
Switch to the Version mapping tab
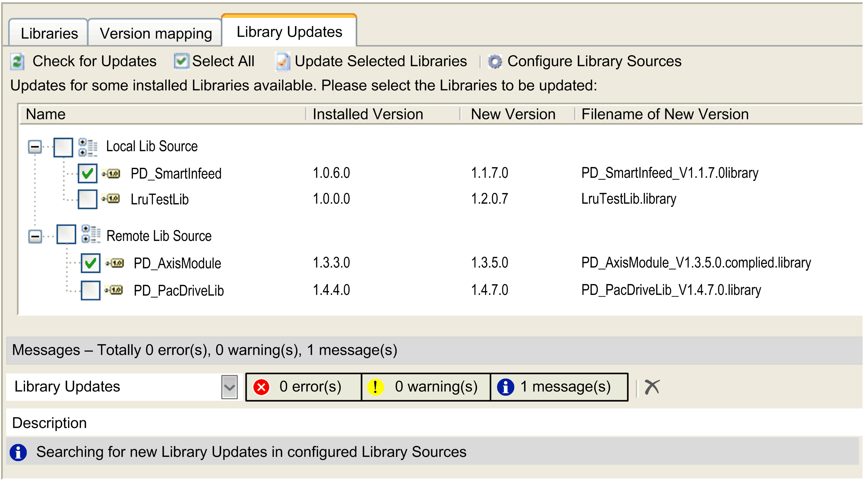tap(155, 33)
